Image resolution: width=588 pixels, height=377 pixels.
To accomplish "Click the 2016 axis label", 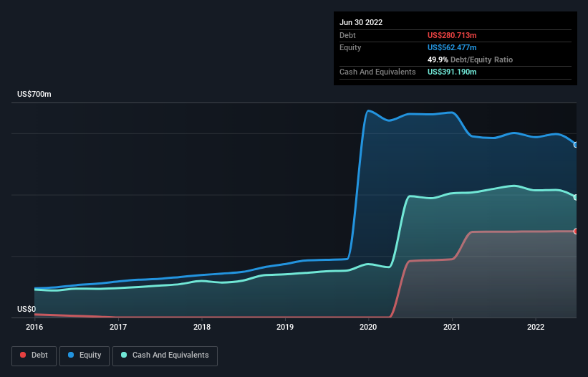I will [x=34, y=327].
